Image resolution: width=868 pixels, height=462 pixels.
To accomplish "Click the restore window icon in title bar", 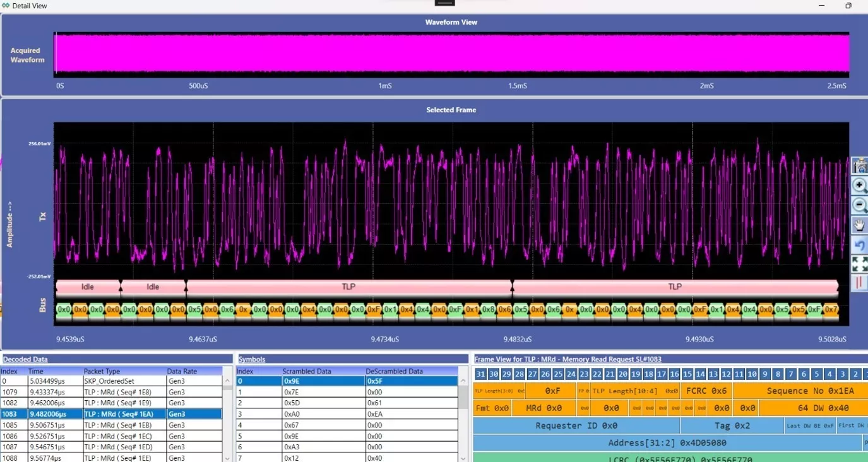I will point(848,6).
